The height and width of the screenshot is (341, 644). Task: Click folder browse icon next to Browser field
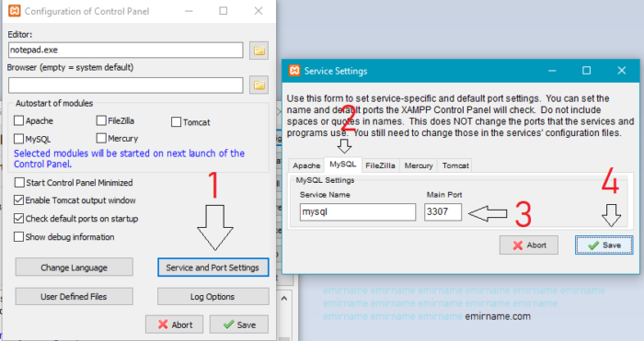click(x=259, y=85)
